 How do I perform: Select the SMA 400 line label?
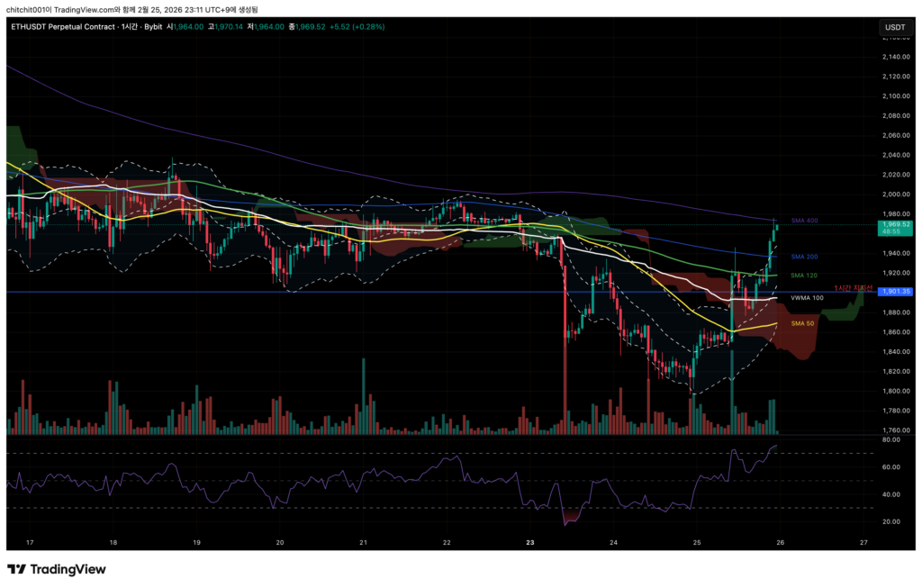tap(804, 221)
